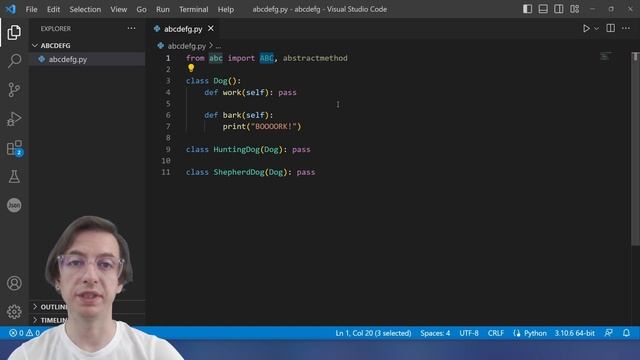Click the work method name
This screenshot has width=640, height=360.
[232, 92]
